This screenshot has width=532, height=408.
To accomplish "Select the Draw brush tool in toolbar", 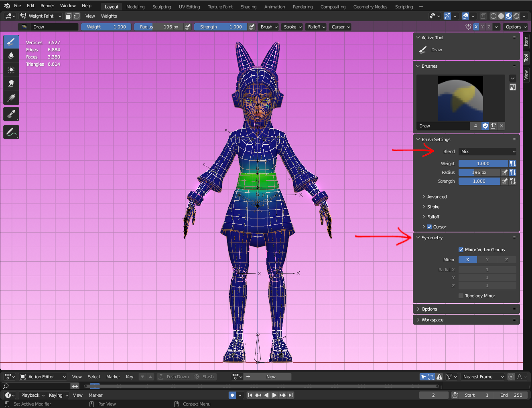I will click(11, 42).
